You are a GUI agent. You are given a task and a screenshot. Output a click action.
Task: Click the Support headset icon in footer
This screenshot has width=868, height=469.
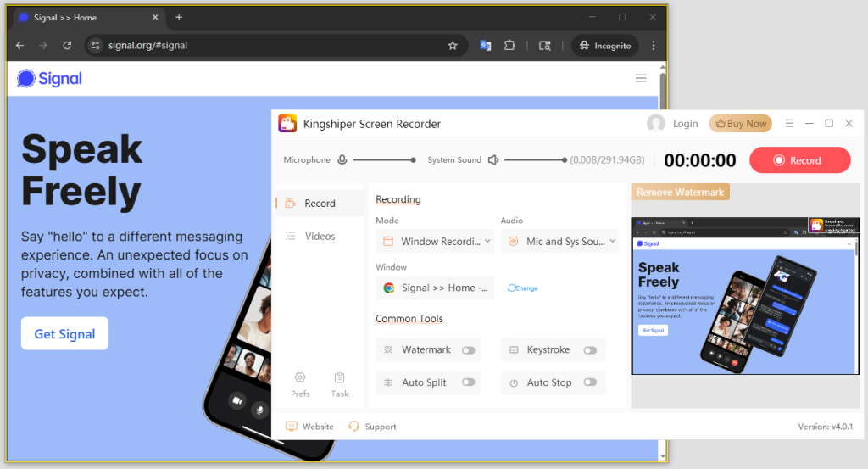(x=353, y=426)
